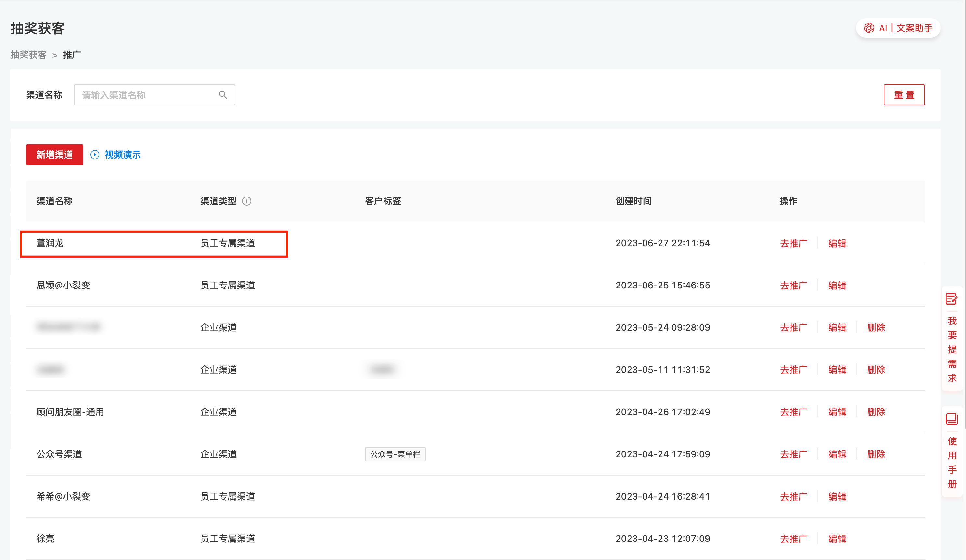This screenshot has height=560, width=966.
Task: Click the 公众号-菜单栏 customer tag
Action: [395, 454]
